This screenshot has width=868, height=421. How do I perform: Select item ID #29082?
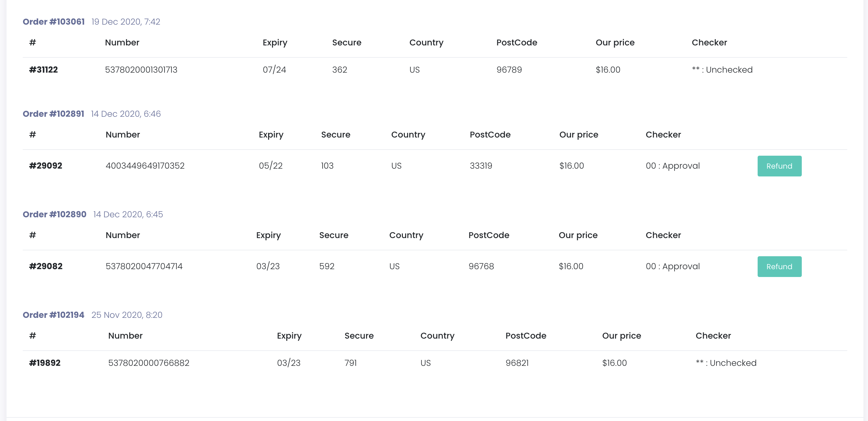[46, 266]
